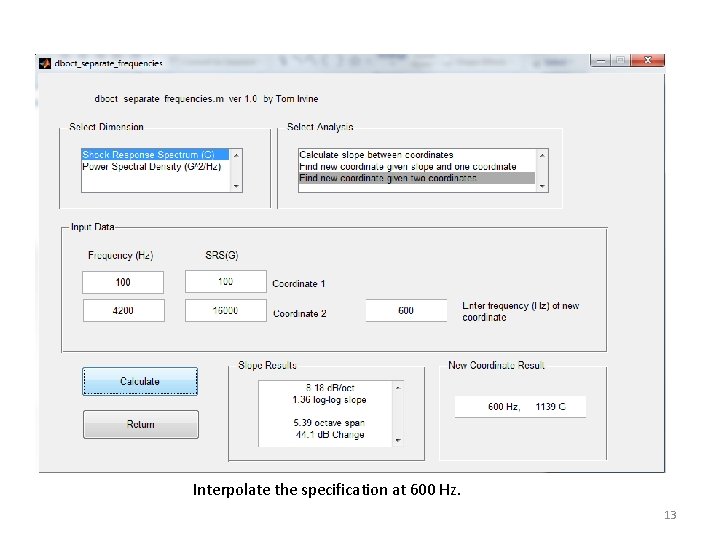
Task: Click the Coordinate 1 label
Action: pos(299,284)
